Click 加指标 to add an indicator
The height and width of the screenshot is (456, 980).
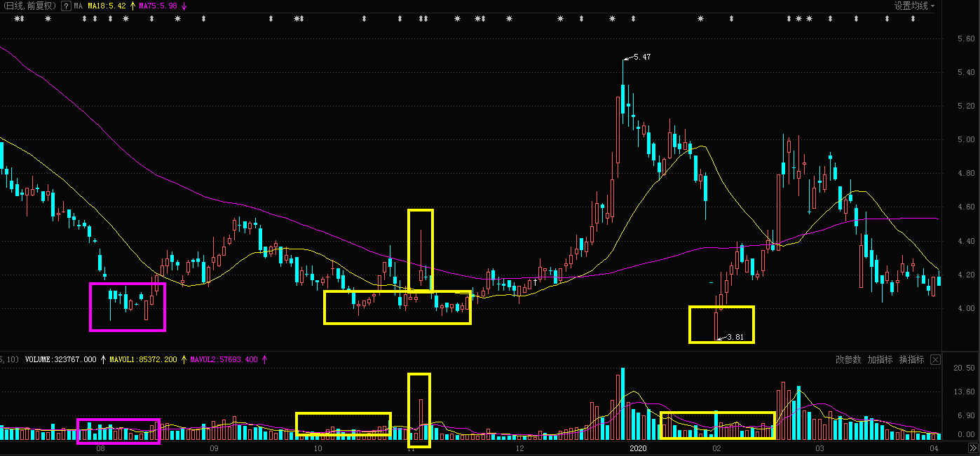point(880,359)
